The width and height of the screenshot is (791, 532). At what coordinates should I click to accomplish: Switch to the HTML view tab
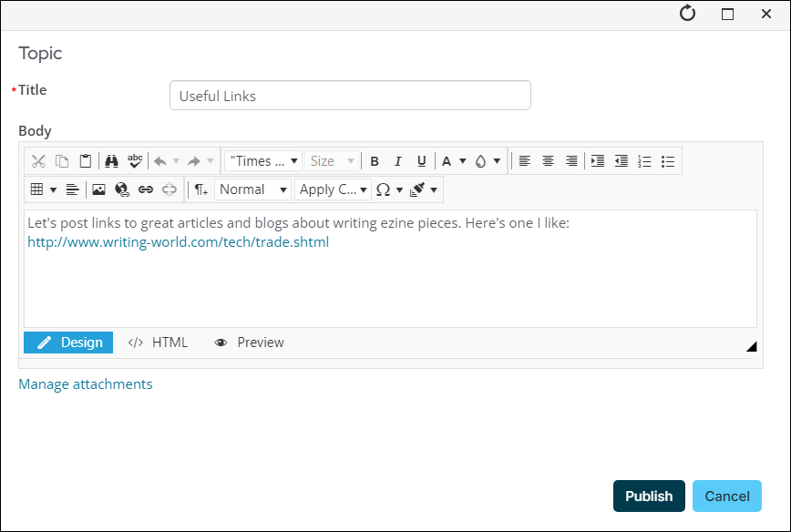[x=158, y=343]
